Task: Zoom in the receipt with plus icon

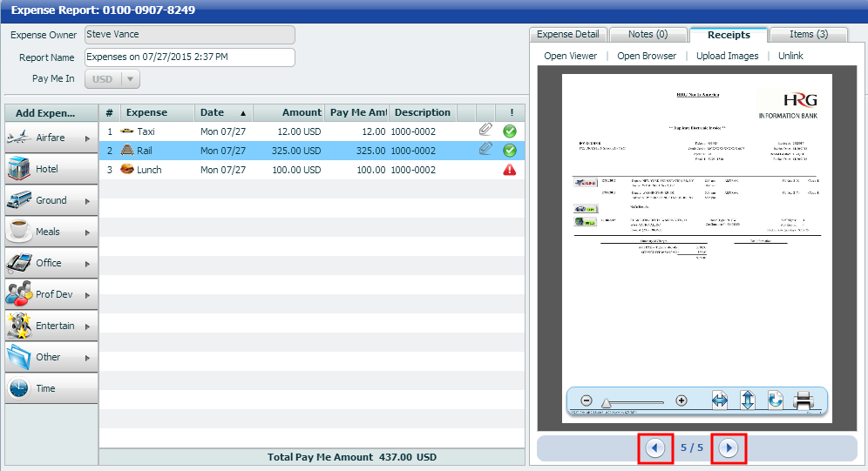Action: [x=682, y=400]
